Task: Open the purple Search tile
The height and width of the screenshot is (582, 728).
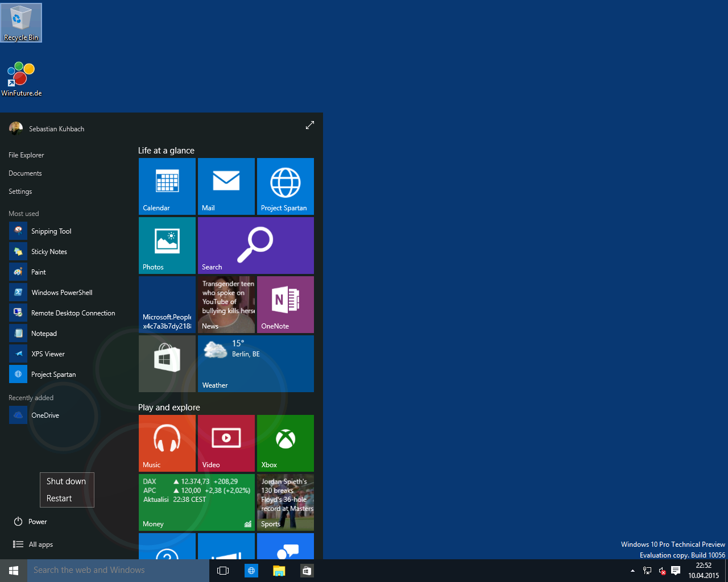Action: coord(256,246)
